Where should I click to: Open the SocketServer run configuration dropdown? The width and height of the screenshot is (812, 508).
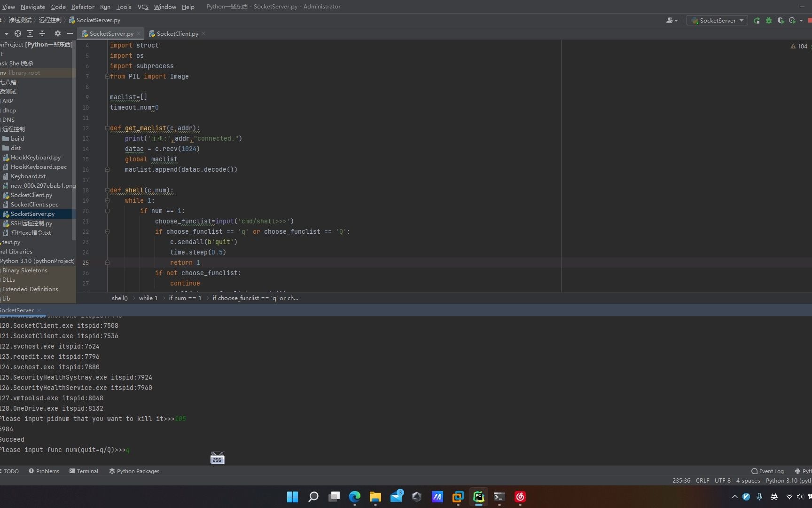[x=717, y=20]
